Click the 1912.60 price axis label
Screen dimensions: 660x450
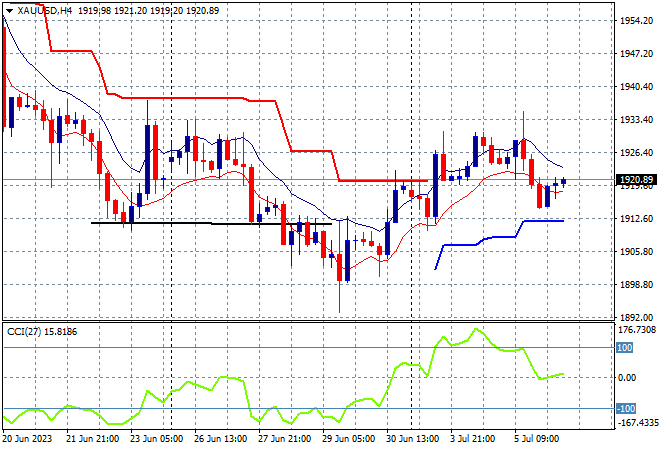click(x=636, y=218)
